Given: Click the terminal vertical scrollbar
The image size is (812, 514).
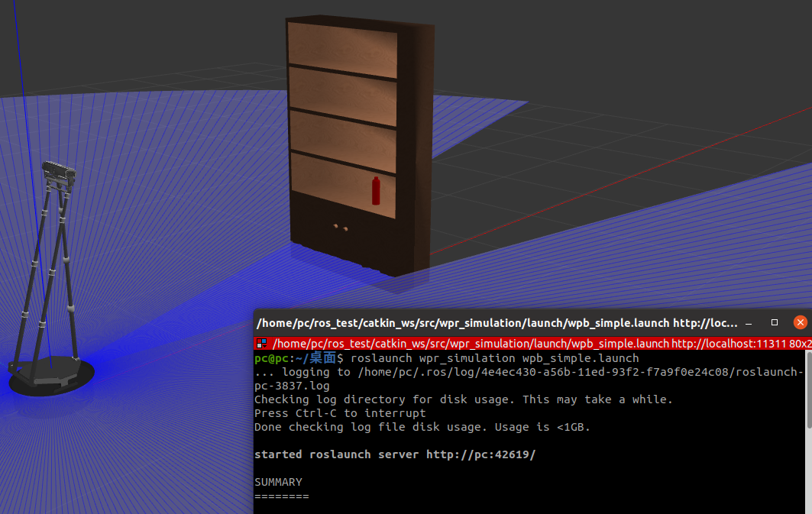Looking at the screenshot, I should point(809,390).
